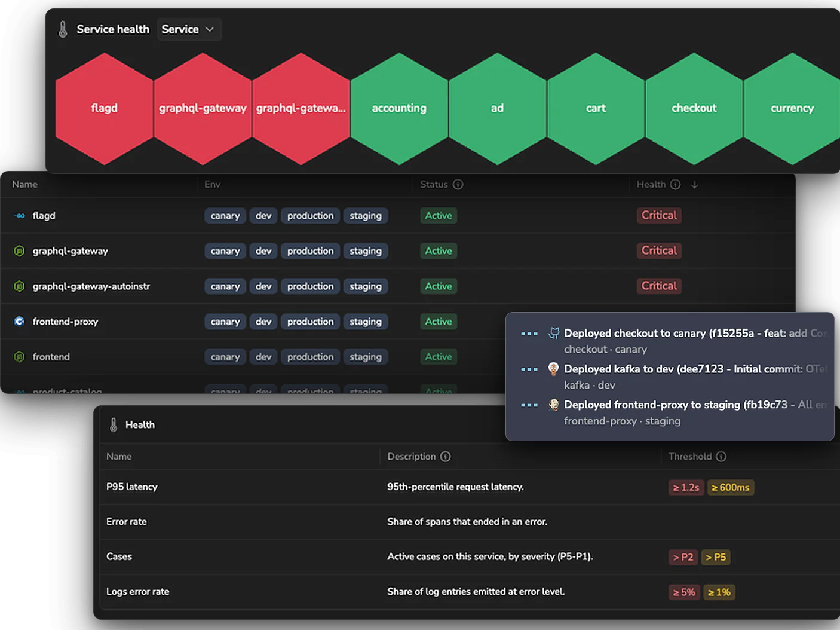Click the Active status for frontend-proxy

pos(439,322)
